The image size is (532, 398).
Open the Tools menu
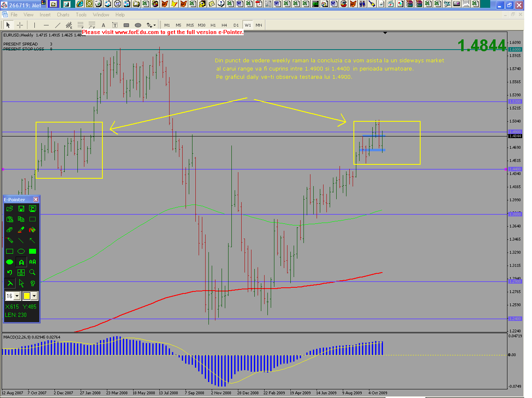tap(81, 15)
